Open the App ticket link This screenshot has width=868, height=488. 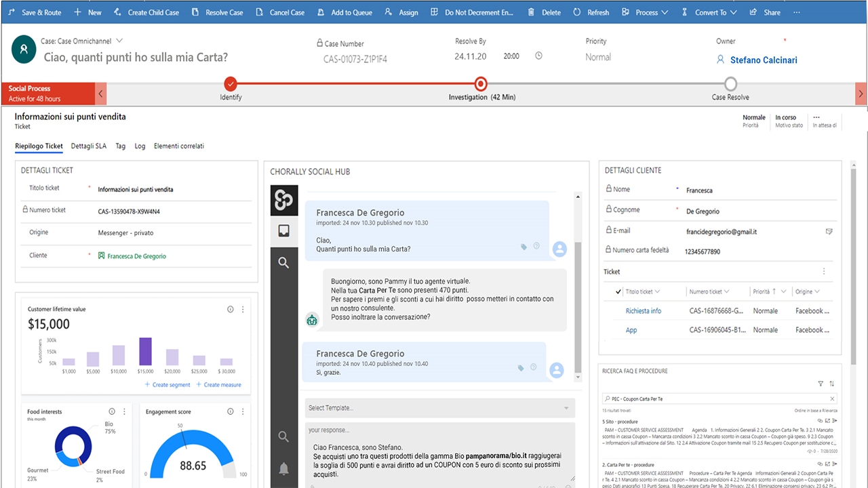point(631,330)
